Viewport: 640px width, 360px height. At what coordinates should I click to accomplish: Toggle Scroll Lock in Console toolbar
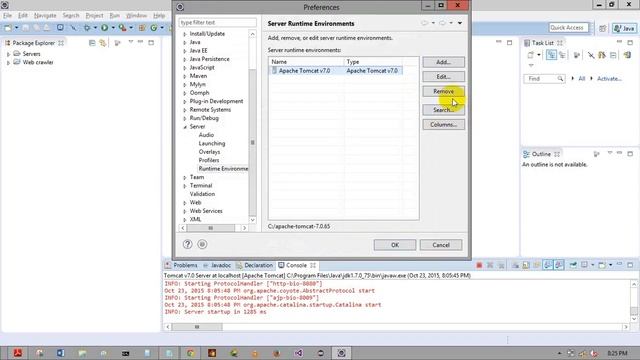pyautogui.click(x=526, y=265)
